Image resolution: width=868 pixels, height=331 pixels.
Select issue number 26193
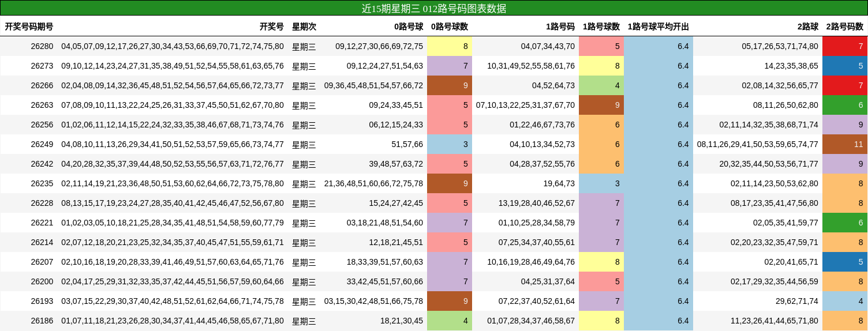(x=42, y=301)
